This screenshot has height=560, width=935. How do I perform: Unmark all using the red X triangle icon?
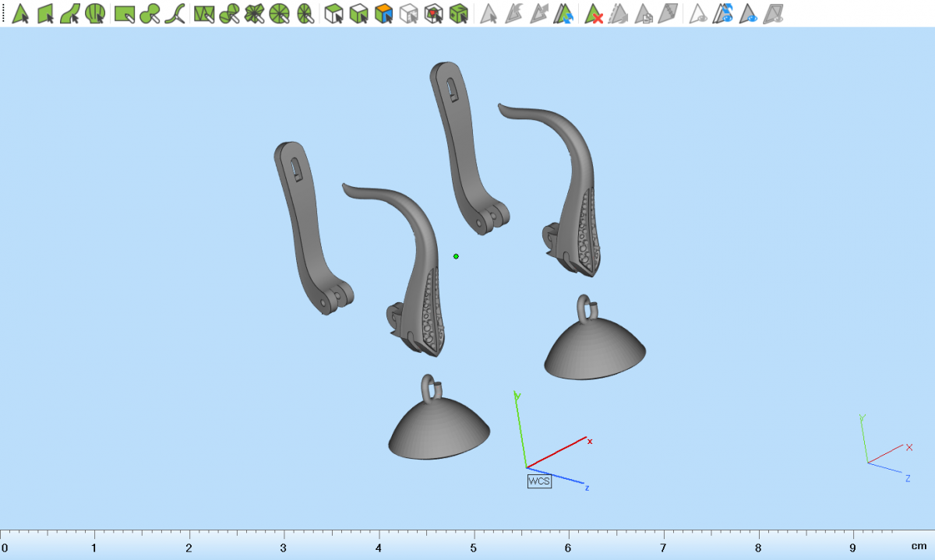coord(594,13)
